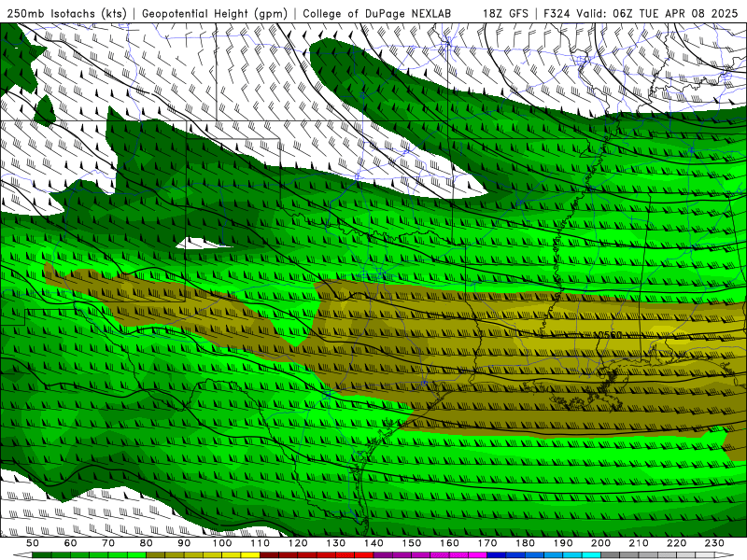
Task: Click the legend value 90
Action: tap(184, 543)
